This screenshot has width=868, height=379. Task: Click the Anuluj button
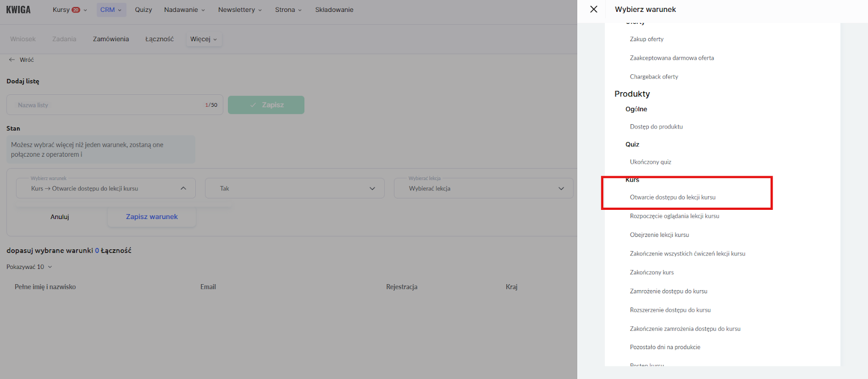click(x=60, y=217)
